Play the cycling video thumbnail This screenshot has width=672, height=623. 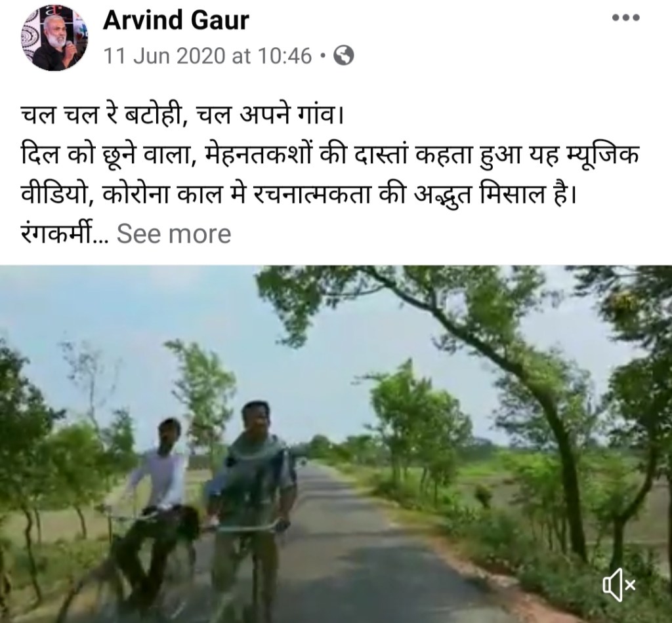(x=336, y=444)
